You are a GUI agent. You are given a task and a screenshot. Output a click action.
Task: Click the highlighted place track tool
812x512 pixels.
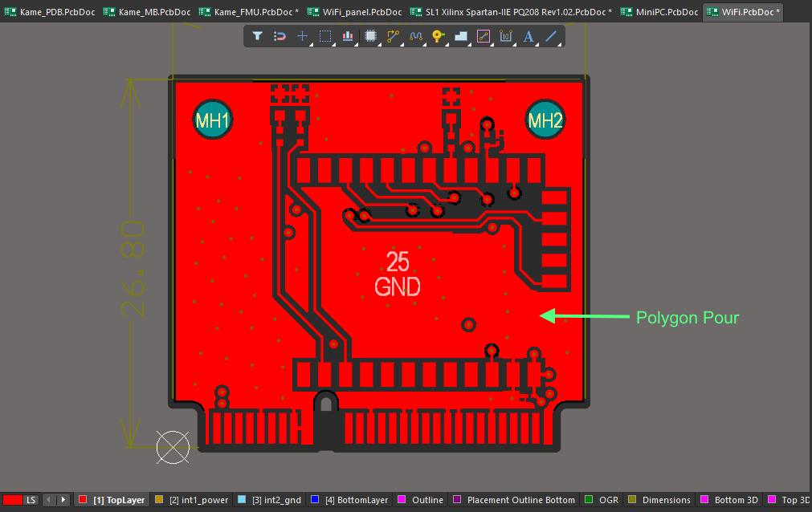(483, 36)
